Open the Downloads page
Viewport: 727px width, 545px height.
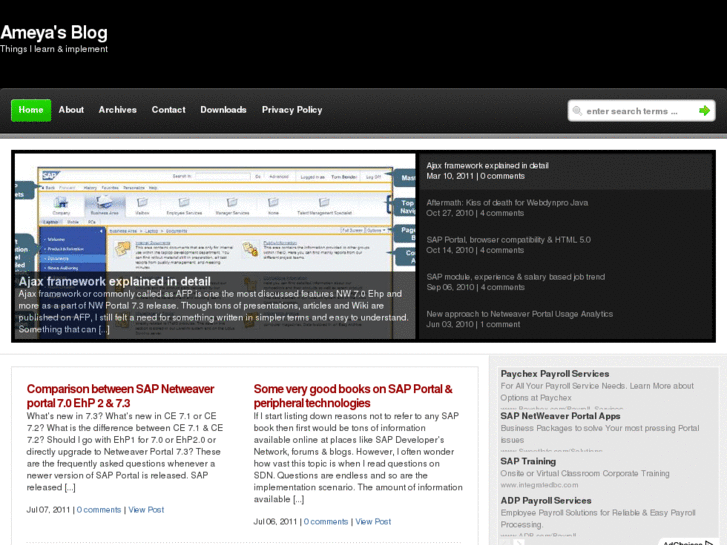[223, 110]
